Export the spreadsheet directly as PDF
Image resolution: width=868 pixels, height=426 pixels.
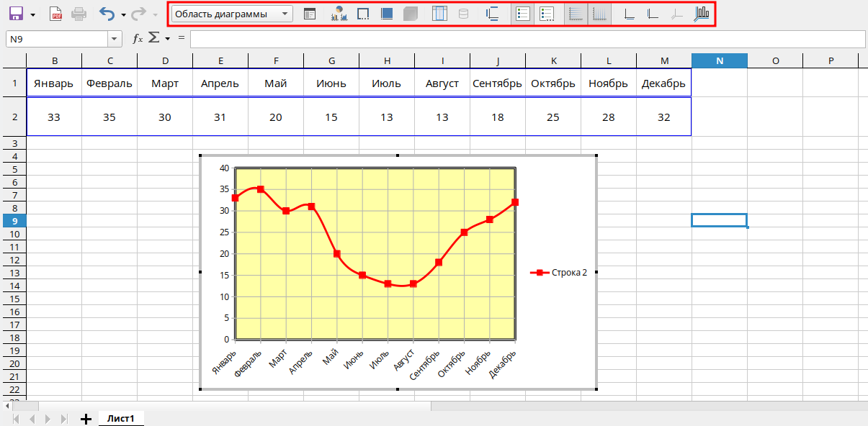coord(55,14)
